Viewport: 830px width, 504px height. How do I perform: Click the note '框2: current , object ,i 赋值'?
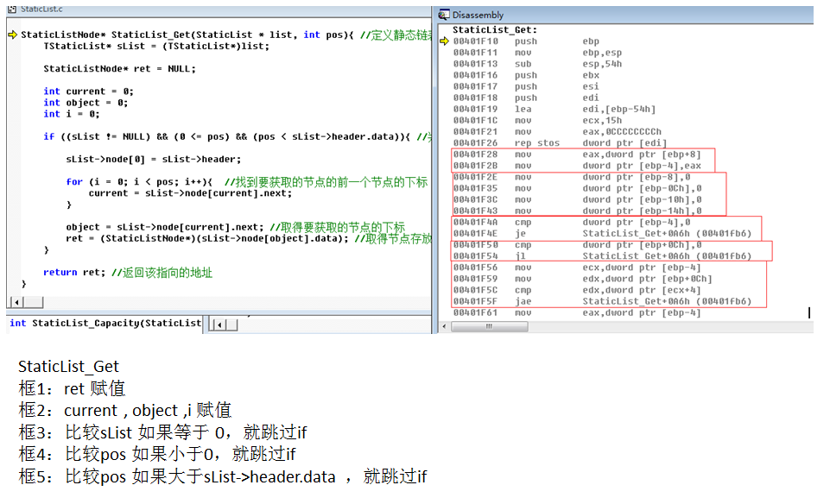(x=125, y=411)
